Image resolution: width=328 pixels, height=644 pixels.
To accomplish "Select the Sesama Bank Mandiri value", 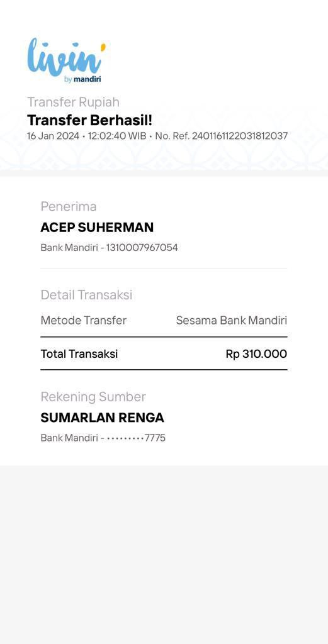I will pos(232,320).
